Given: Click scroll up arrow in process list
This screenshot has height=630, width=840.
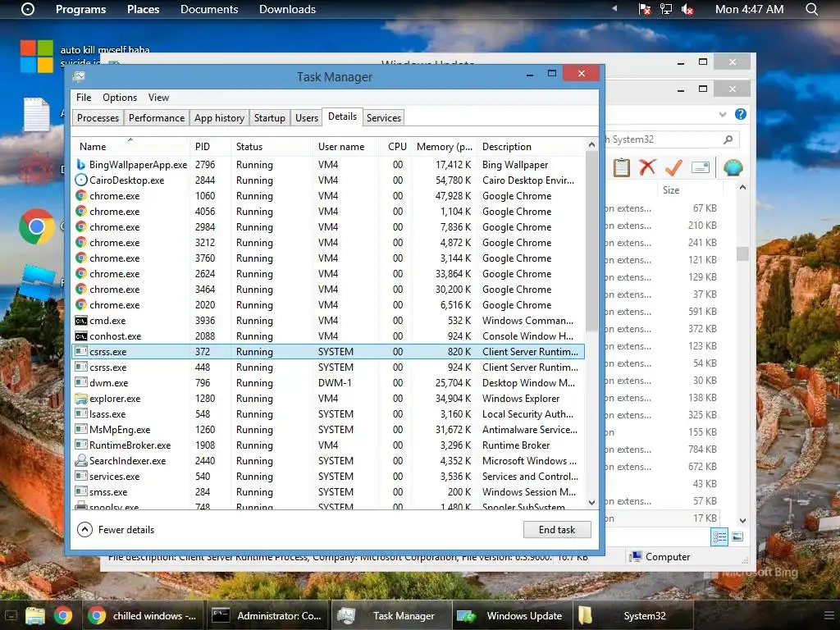Looking at the screenshot, I should 591,144.
